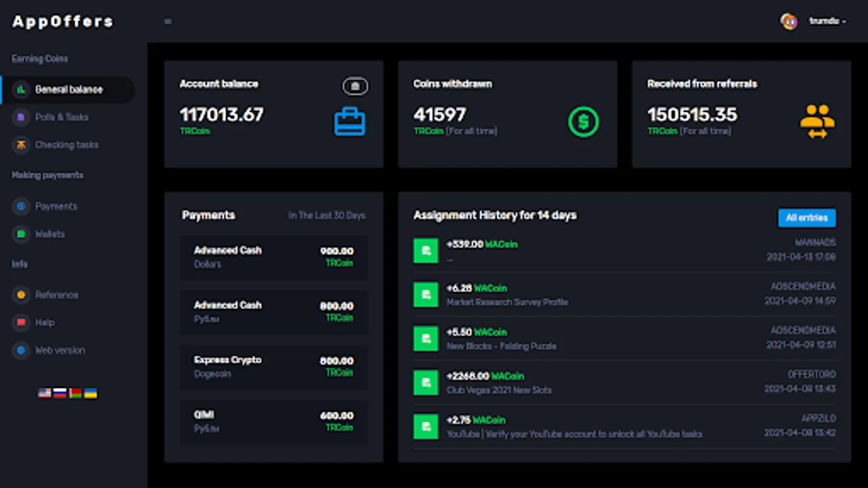Click the Web version sidebar icon
868x488 pixels.
pos(21,350)
